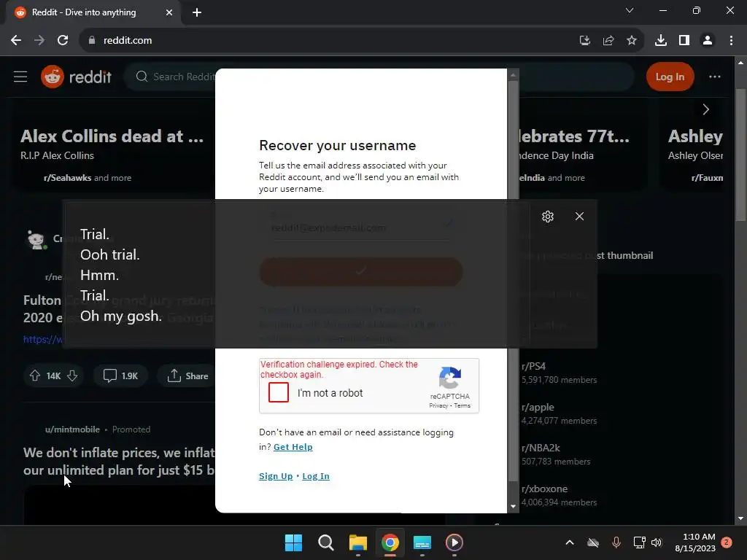747x560 pixels.
Task: Open r/apple community
Action: coord(538,407)
